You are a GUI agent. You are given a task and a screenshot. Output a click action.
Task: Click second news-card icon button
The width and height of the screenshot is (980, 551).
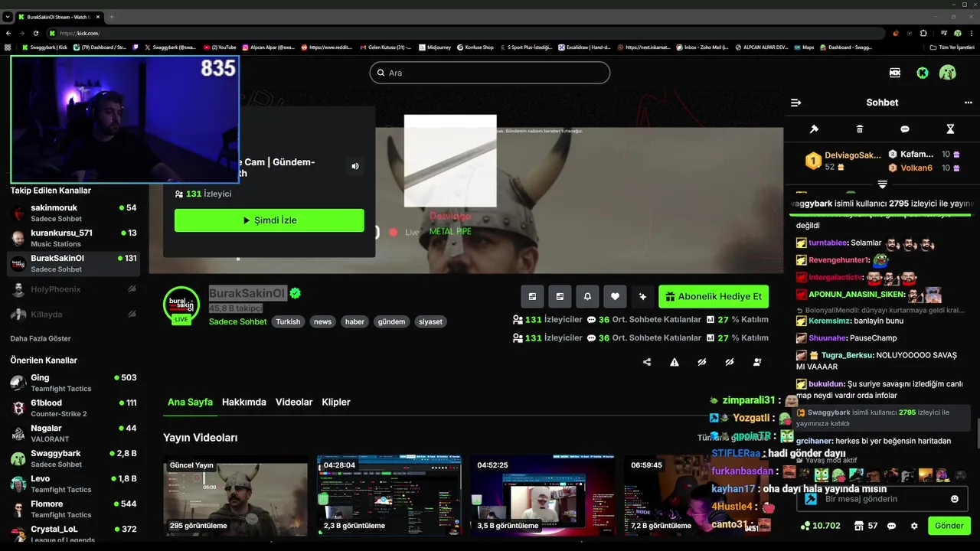pos(560,296)
